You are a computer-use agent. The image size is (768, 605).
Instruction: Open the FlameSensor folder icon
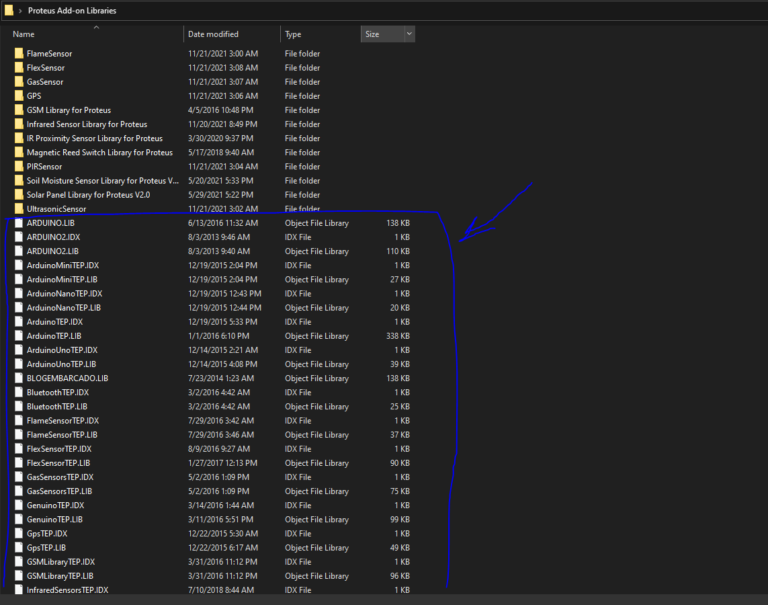click(x=19, y=53)
